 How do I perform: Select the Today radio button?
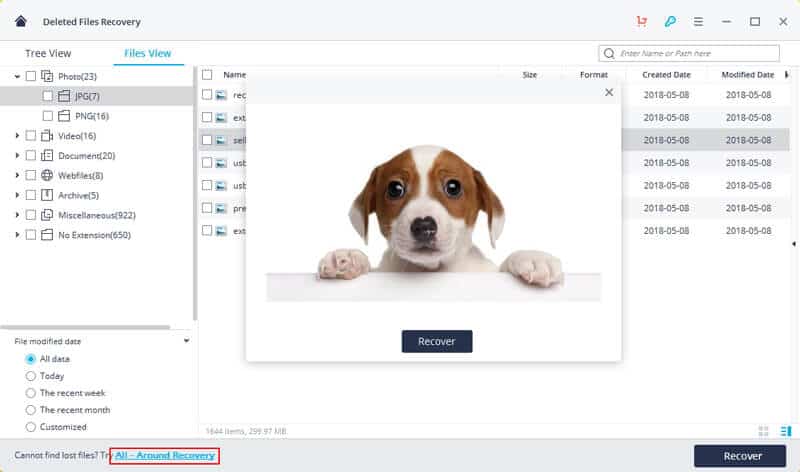tap(31, 376)
